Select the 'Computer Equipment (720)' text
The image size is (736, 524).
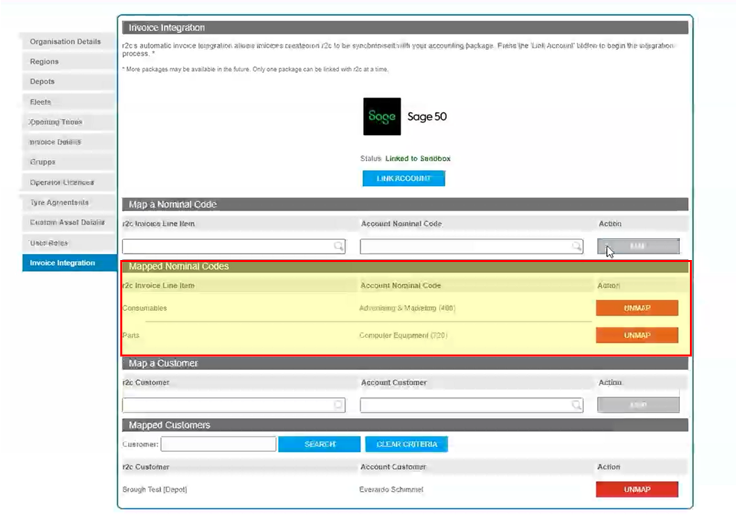pos(403,335)
